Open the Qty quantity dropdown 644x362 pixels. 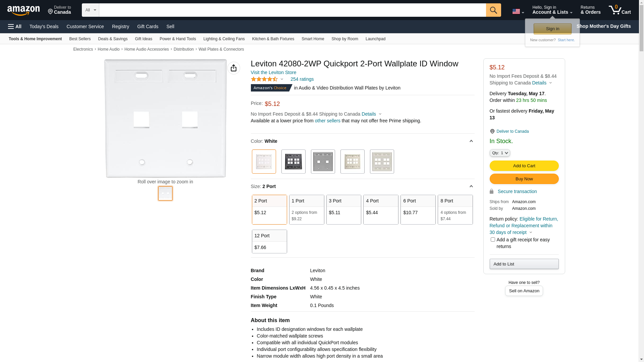point(499,153)
